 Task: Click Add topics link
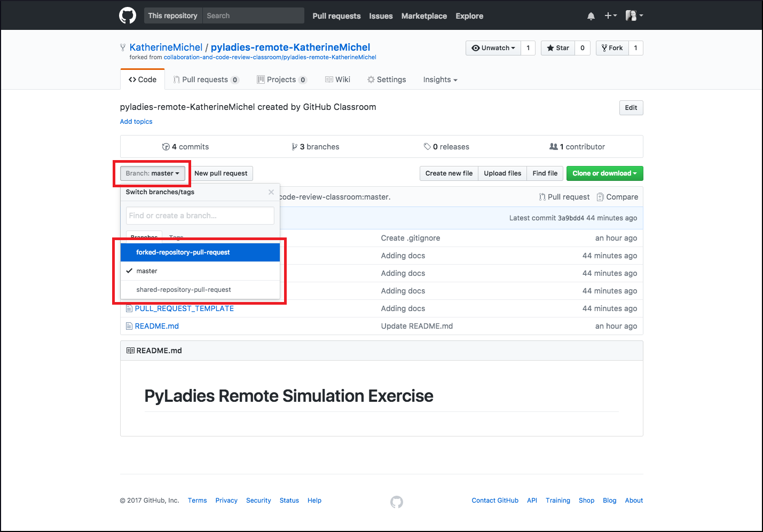pyautogui.click(x=136, y=122)
